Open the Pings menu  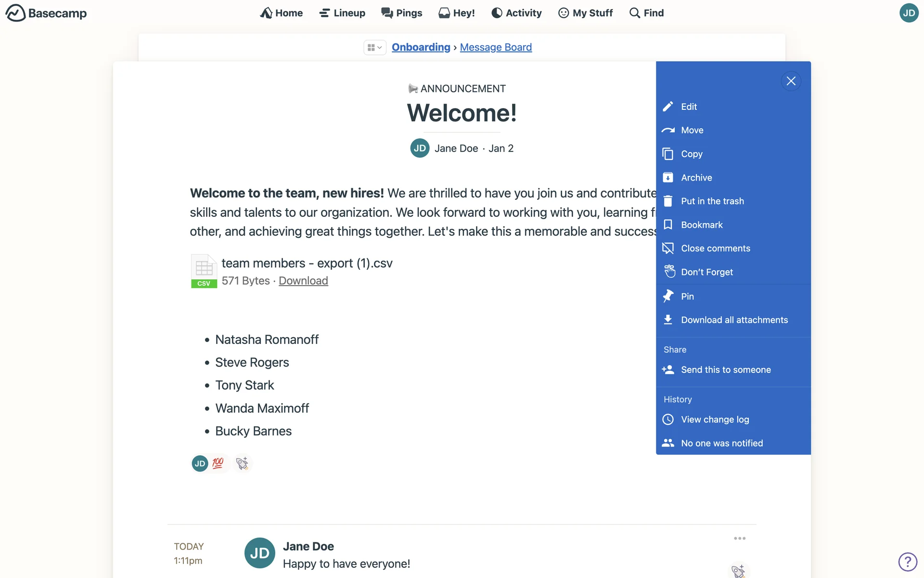click(x=401, y=13)
